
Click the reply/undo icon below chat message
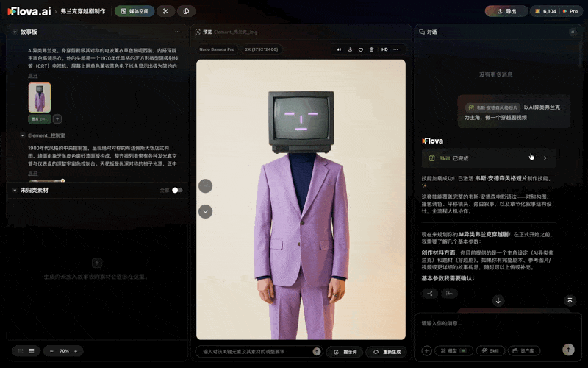point(450,293)
